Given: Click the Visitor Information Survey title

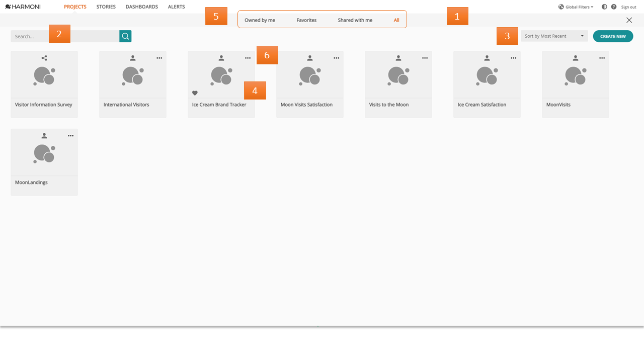Looking at the screenshot, I should 44,105.
